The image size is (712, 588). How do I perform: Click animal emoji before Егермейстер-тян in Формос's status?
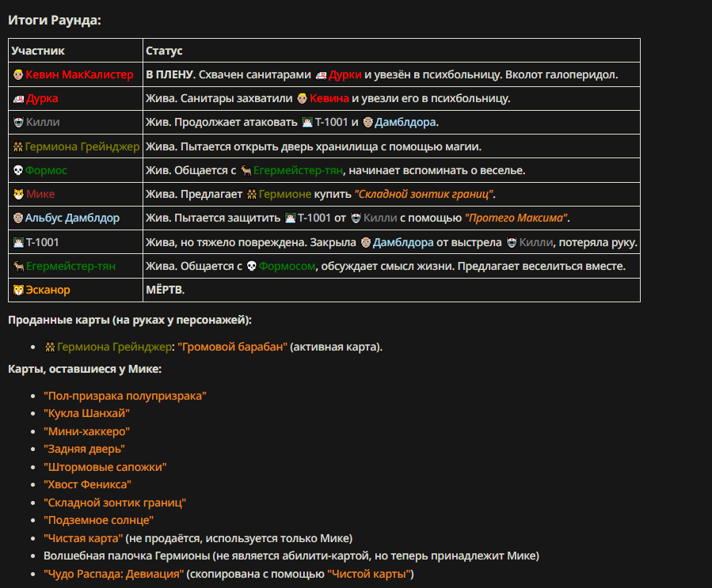[x=246, y=171]
